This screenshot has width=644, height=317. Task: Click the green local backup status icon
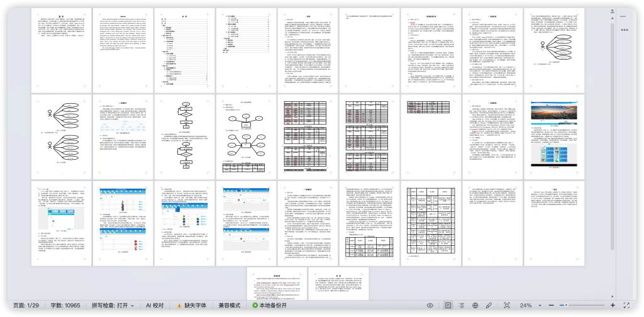click(255, 306)
